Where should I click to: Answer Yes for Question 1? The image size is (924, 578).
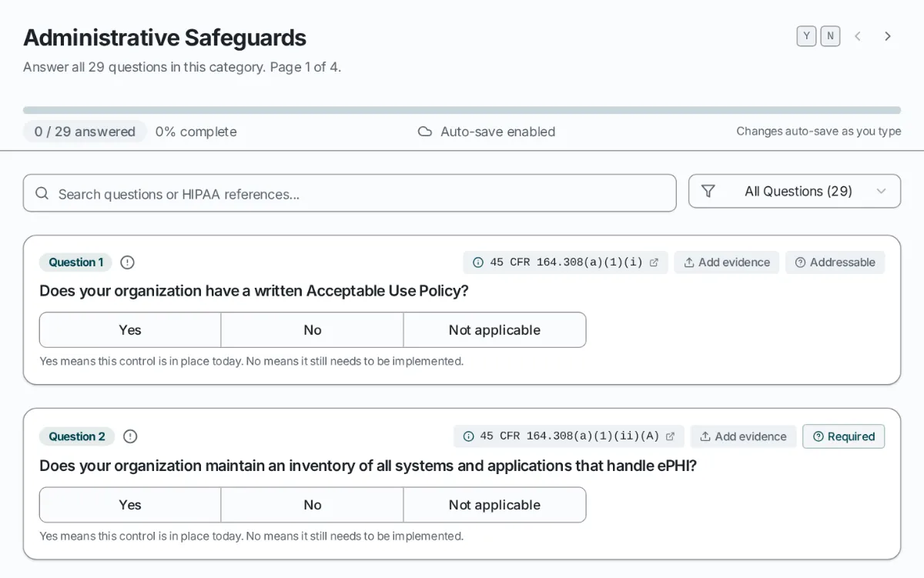pyautogui.click(x=130, y=329)
